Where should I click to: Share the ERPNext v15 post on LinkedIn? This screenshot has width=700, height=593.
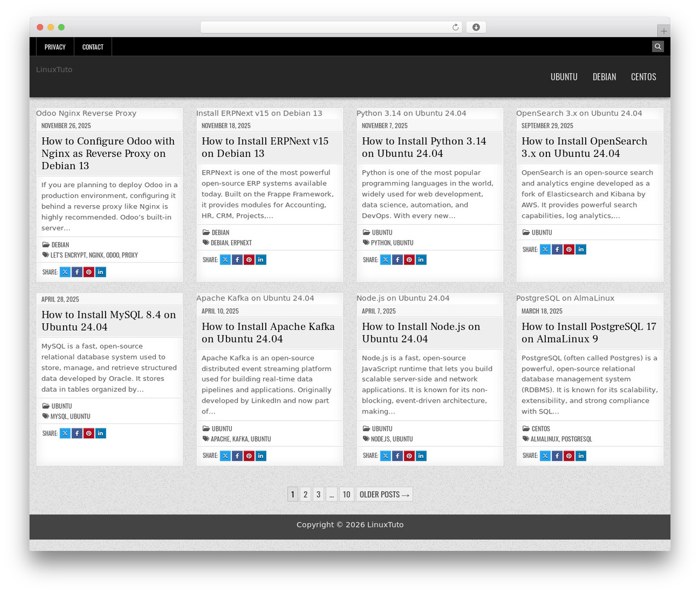point(261,260)
